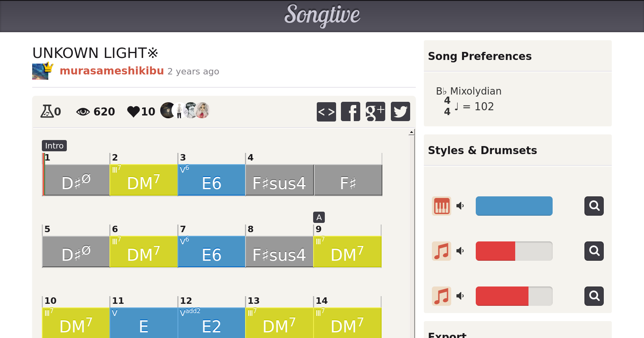Search styles for the piano track

(x=594, y=206)
